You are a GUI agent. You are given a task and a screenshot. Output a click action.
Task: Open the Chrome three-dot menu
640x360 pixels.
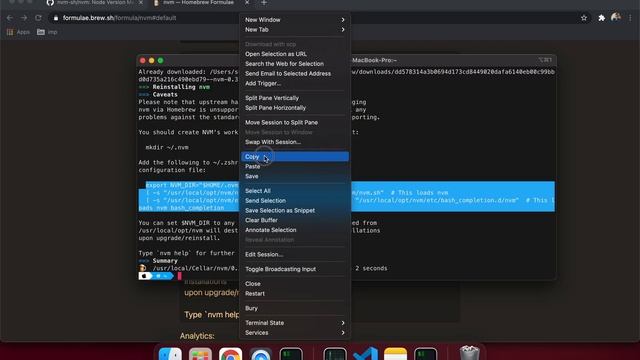tap(630, 18)
